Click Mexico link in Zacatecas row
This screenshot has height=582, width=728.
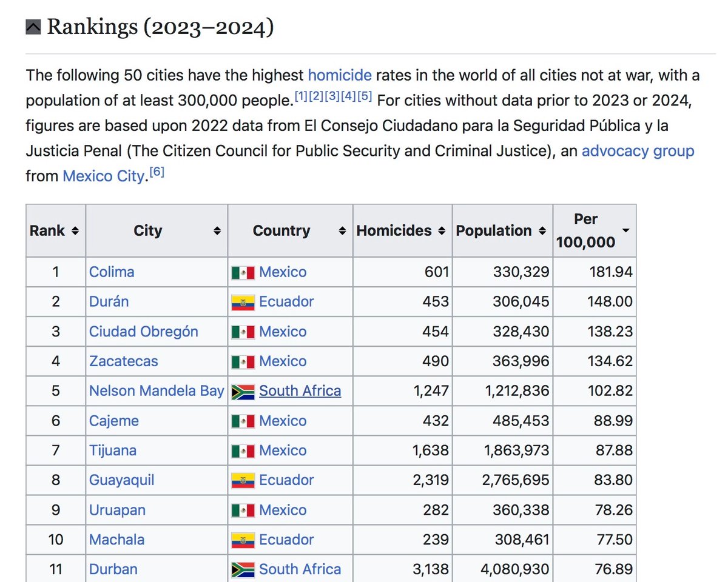coord(283,361)
